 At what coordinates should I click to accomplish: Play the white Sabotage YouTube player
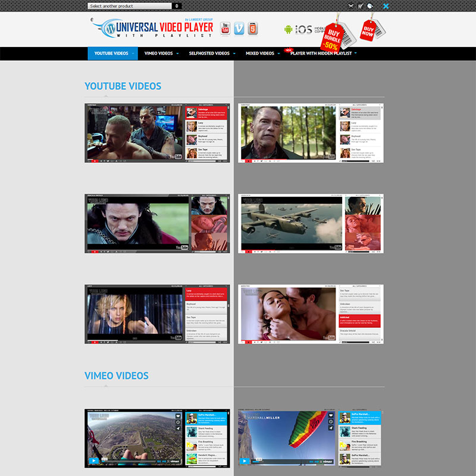[x=248, y=161]
